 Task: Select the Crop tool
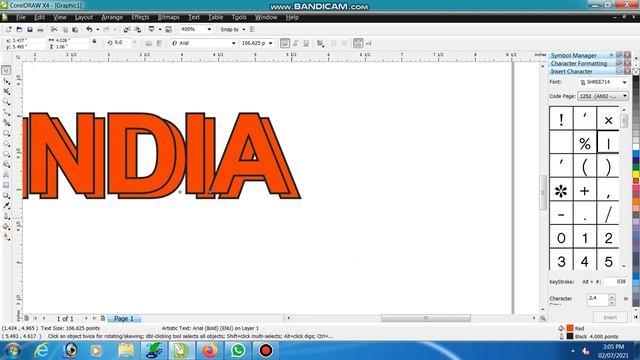(6, 91)
